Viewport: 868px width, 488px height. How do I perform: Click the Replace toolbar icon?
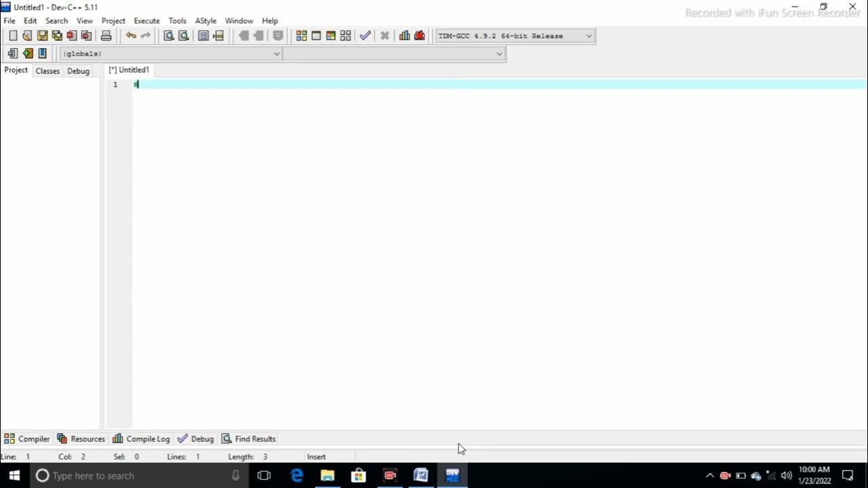183,36
